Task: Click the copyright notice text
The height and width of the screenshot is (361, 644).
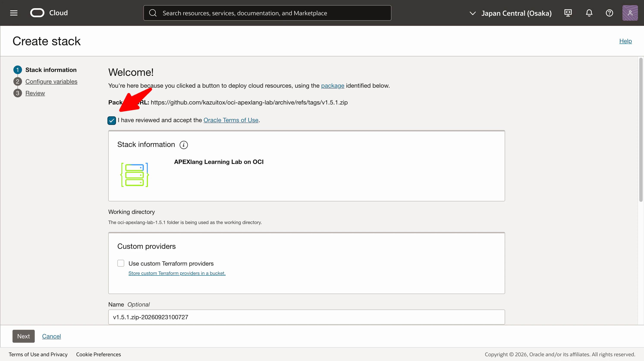Action: tap(560, 355)
